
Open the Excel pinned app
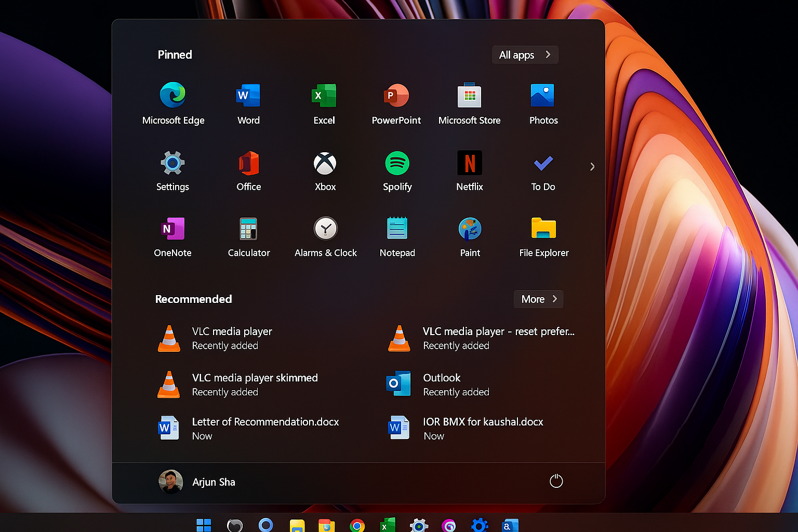[324, 103]
